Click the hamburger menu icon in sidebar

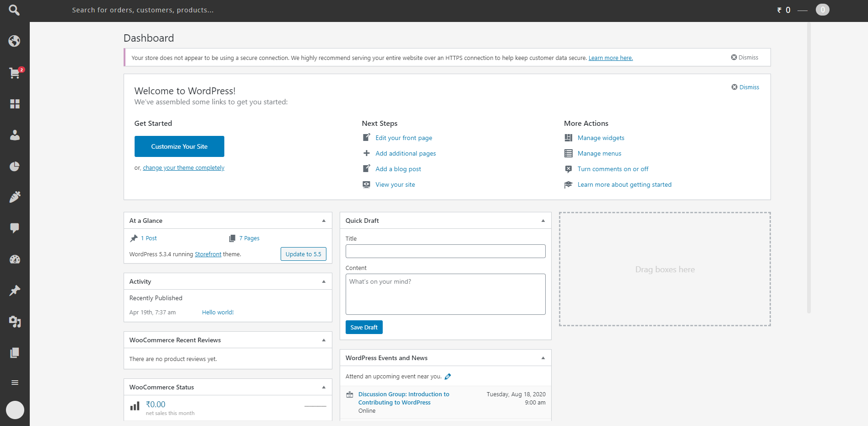15,383
